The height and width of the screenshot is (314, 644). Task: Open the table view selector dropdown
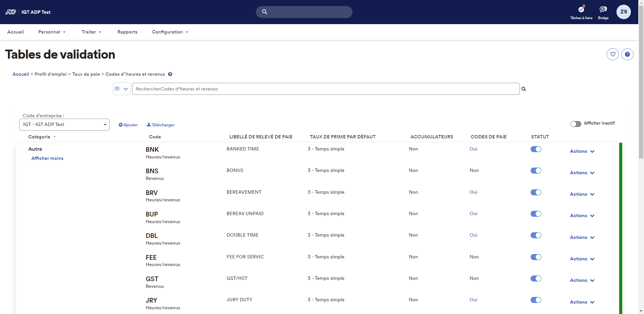click(121, 89)
